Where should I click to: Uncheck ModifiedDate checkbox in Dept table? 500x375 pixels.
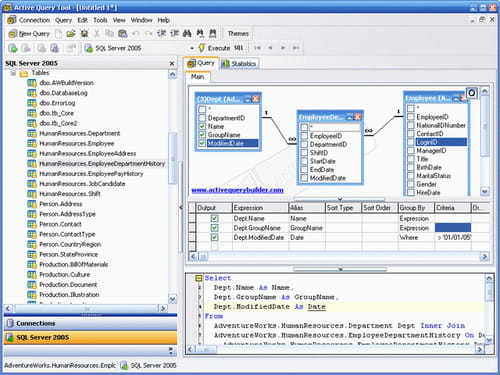pos(202,143)
